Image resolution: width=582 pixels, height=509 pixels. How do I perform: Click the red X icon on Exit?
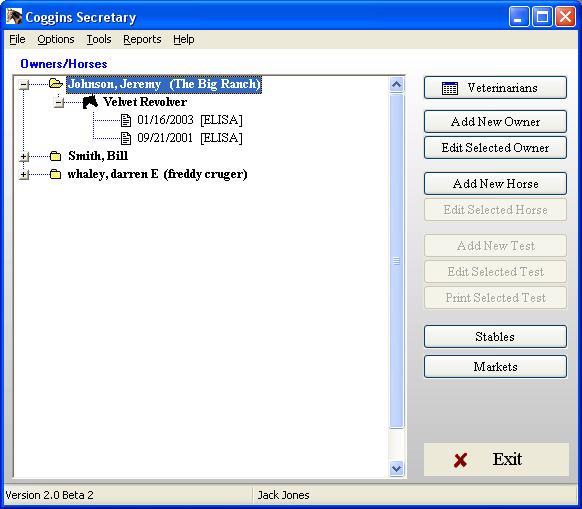[x=460, y=460]
